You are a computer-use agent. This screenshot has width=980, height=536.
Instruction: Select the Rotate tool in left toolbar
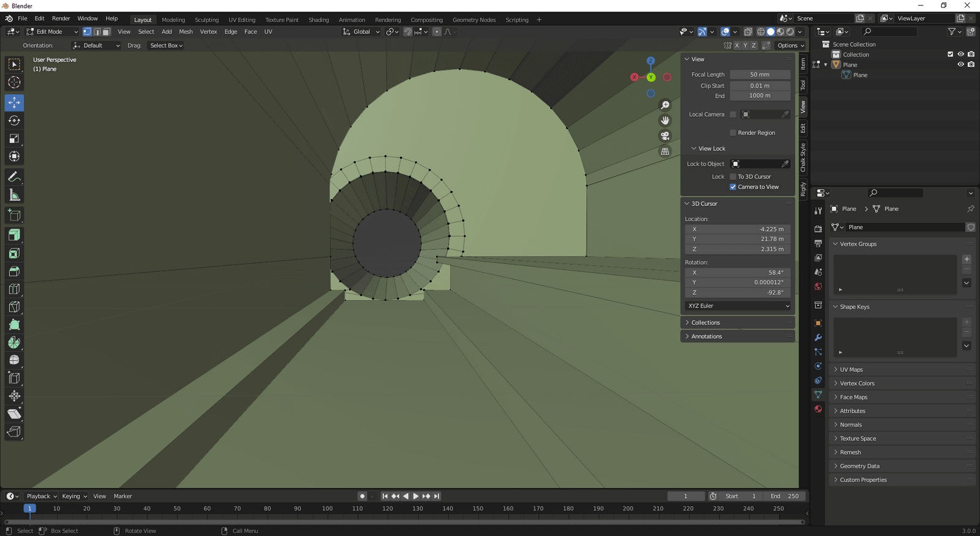click(x=14, y=121)
